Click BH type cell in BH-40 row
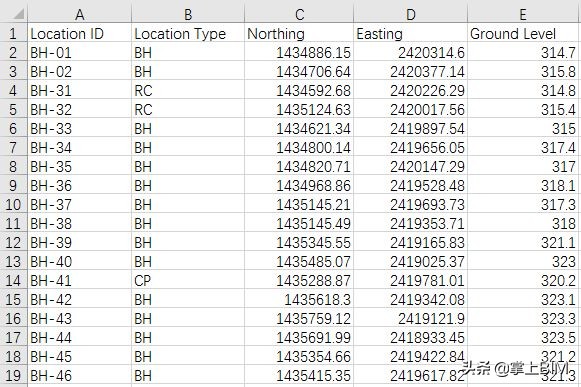Screen dimensions: 581x387 188,261
